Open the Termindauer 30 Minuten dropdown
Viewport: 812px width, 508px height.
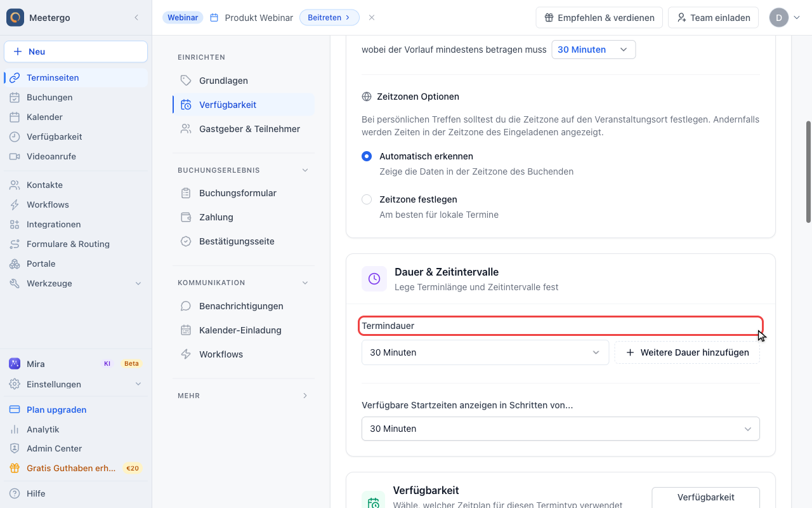(485, 352)
